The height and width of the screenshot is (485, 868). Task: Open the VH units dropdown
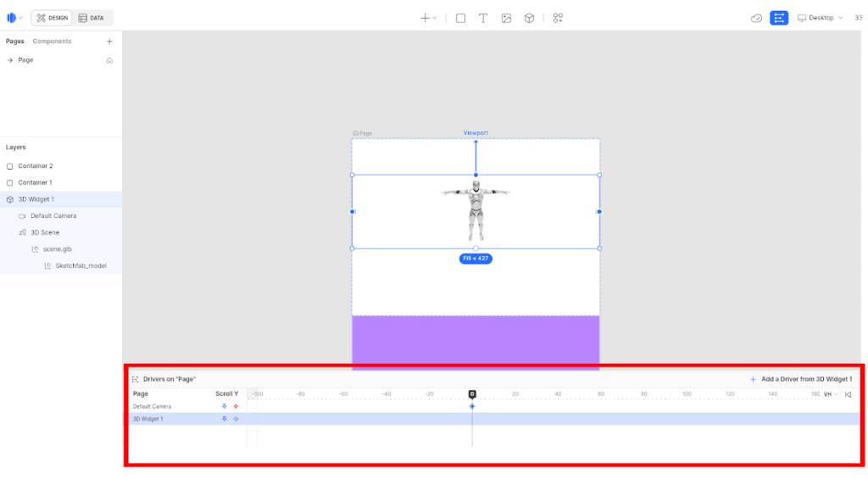pos(831,394)
